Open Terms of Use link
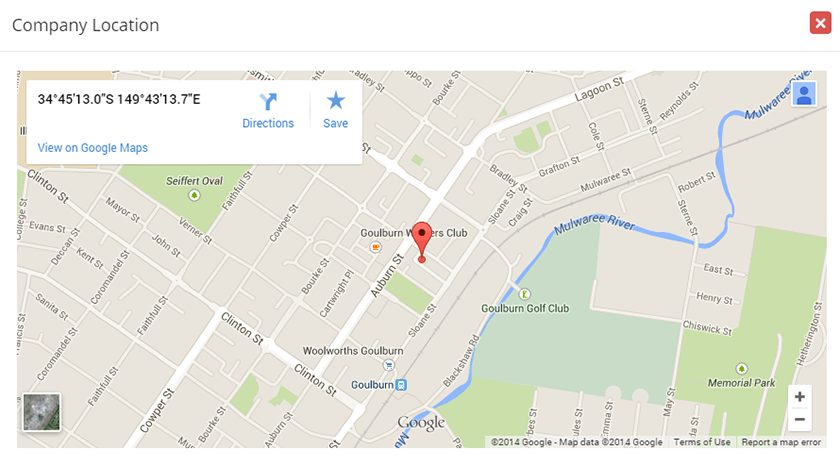This screenshot has width=840, height=466. (702, 442)
